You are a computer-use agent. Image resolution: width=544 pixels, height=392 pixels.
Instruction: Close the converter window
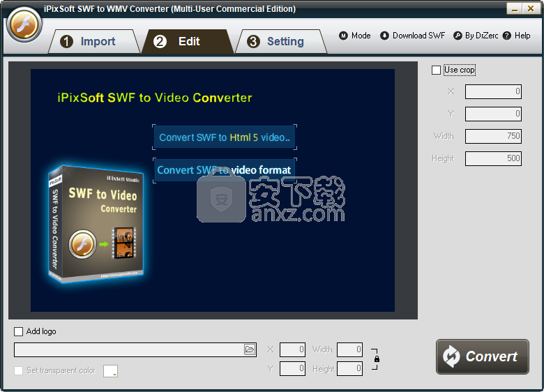pos(531,8)
